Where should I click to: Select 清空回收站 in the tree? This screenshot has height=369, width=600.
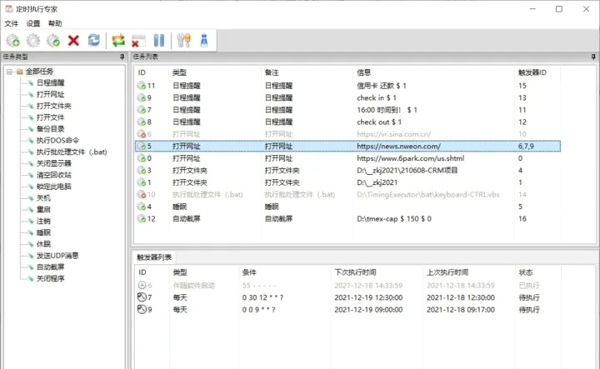[x=54, y=175]
